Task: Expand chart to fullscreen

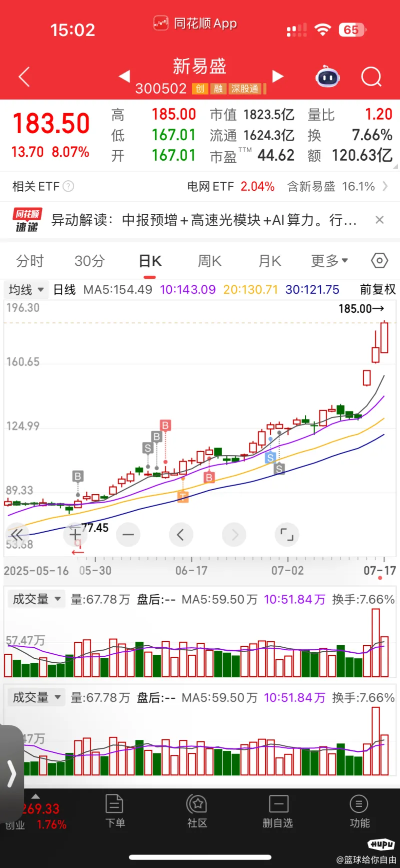Action: (x=287, y=535)
